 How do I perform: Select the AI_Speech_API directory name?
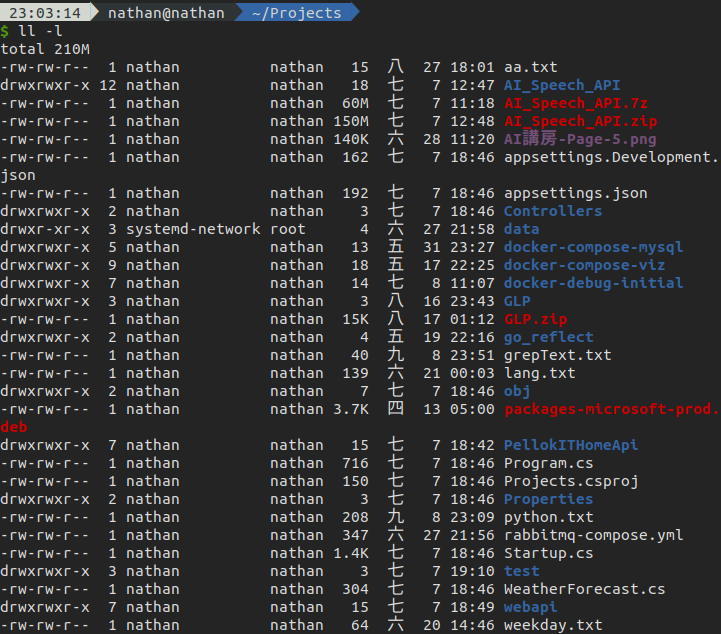click(x=562, y=85)
